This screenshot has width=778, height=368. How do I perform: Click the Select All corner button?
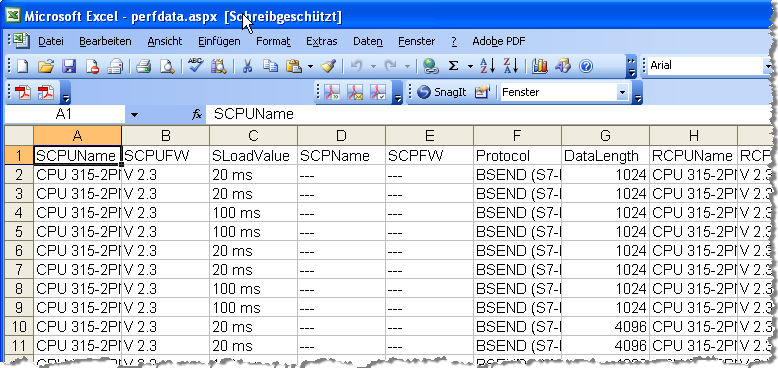[19, 135]
